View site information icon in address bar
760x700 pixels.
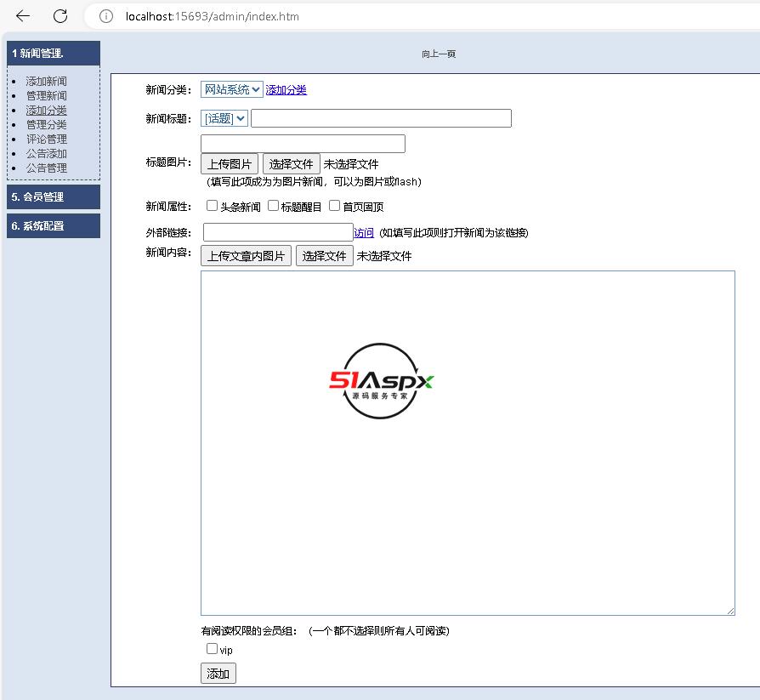106,16
